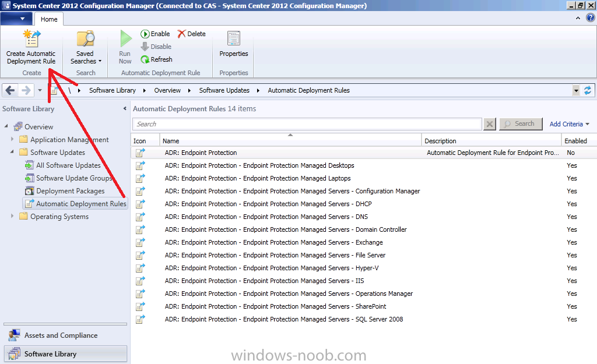Screen dimensions: 597x364
Task: Select the Software Updates folder
Action: point(52,152)
